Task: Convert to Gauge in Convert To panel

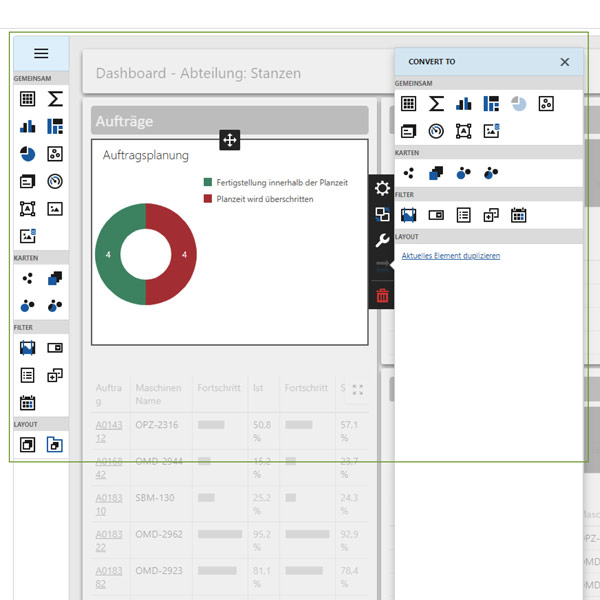Action: pyautogui.click(x=436, y=131)
